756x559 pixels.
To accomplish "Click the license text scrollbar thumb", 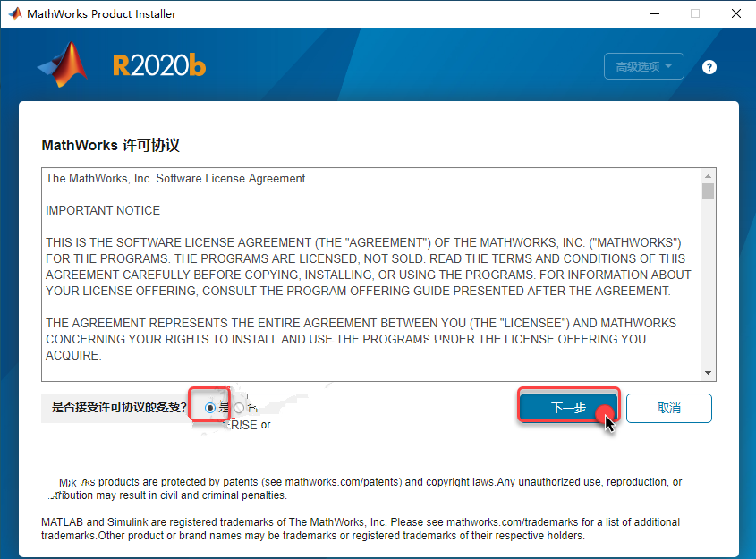I will point(708,191).
